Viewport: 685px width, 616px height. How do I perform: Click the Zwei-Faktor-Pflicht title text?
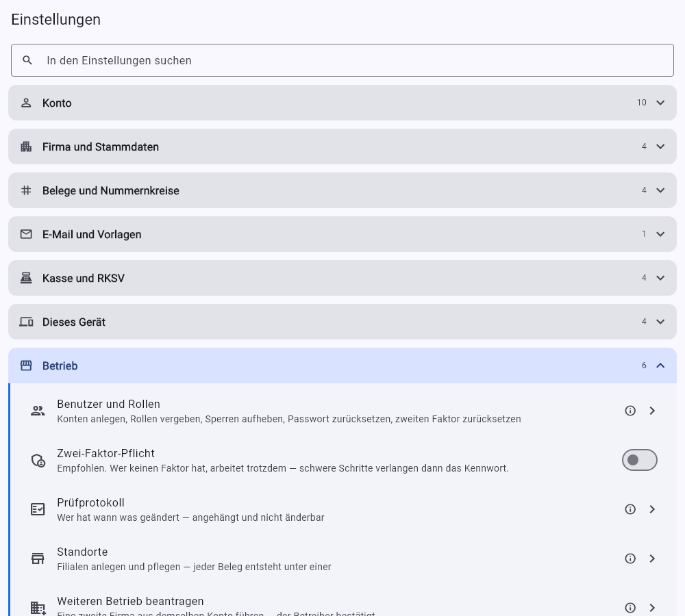(105, 453)
